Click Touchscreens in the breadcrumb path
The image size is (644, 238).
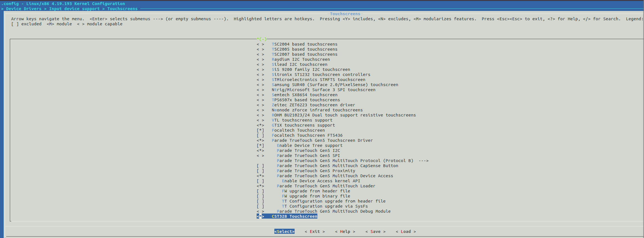123,9
